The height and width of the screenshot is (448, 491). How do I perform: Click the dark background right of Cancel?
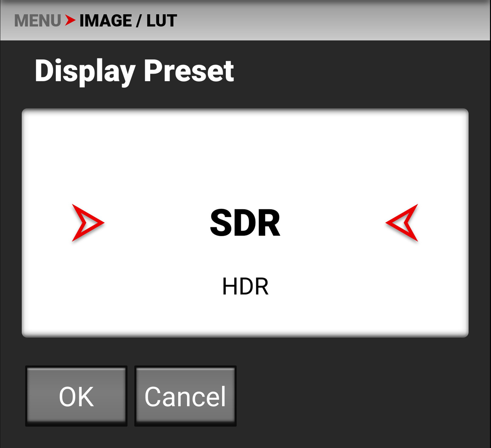click(362, 396)
